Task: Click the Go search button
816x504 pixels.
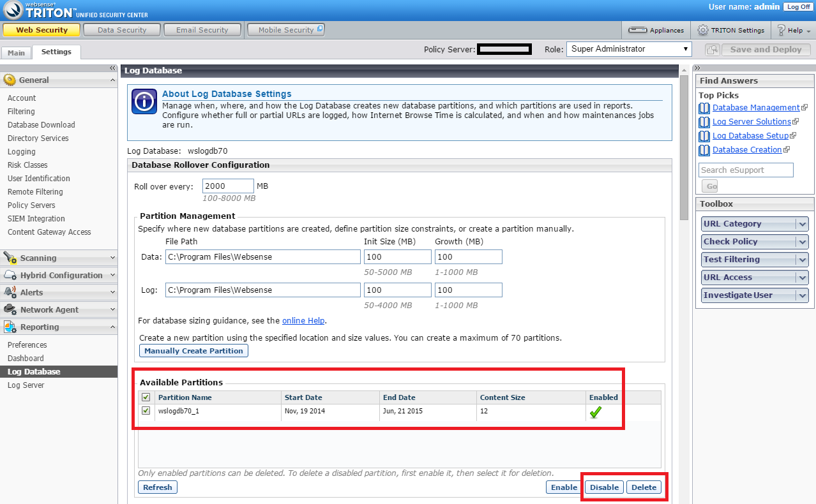Action: coord(710,186)
